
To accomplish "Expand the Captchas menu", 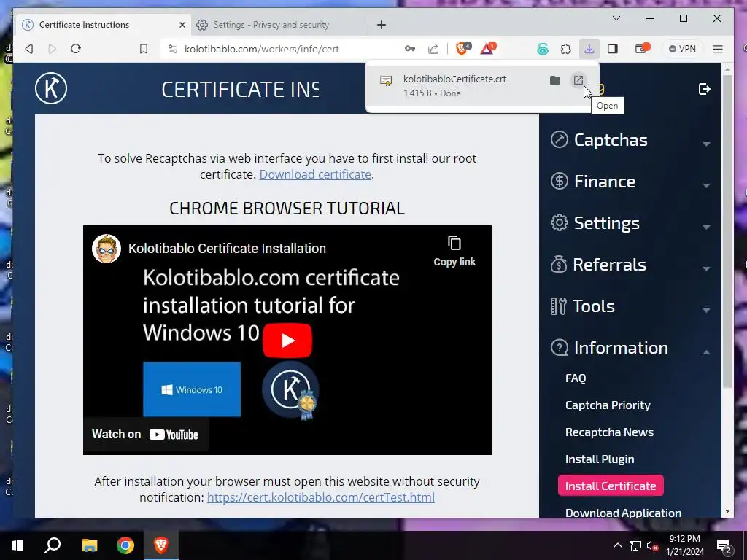I will click(x=630, y=140).
